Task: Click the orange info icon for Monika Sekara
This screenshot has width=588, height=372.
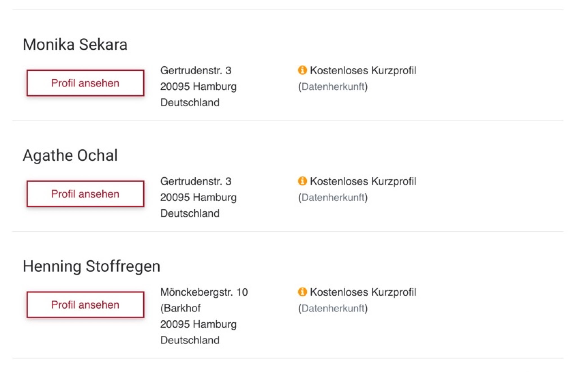Action: [302, 70]
